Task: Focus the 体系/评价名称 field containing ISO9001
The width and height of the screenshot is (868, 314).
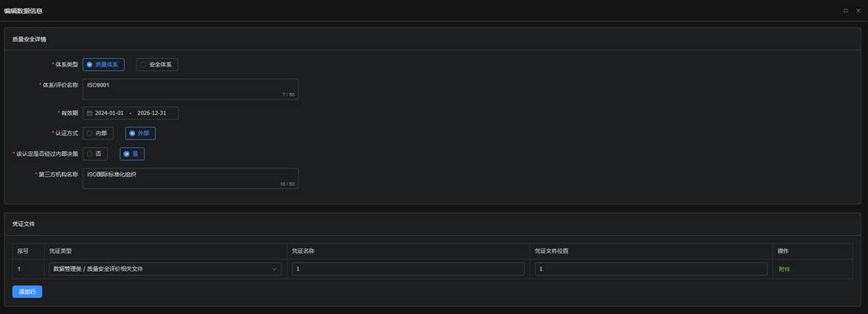Action: pyautogui.click(x=190, y=88)
